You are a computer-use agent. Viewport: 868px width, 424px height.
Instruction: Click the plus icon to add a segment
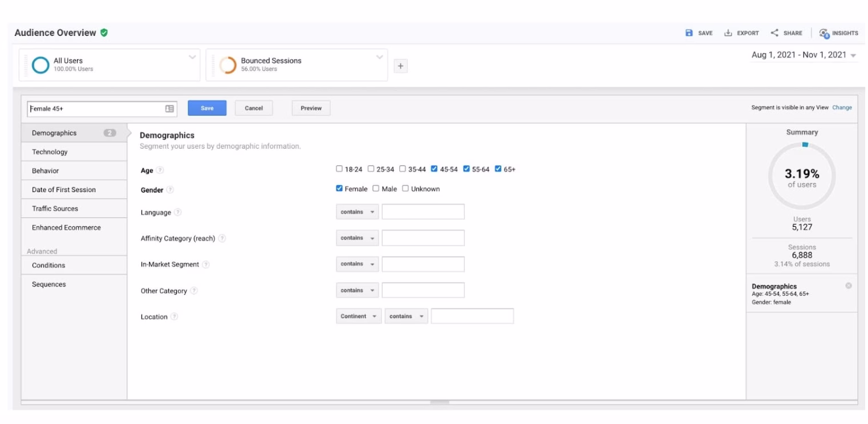tap(400, 66)
